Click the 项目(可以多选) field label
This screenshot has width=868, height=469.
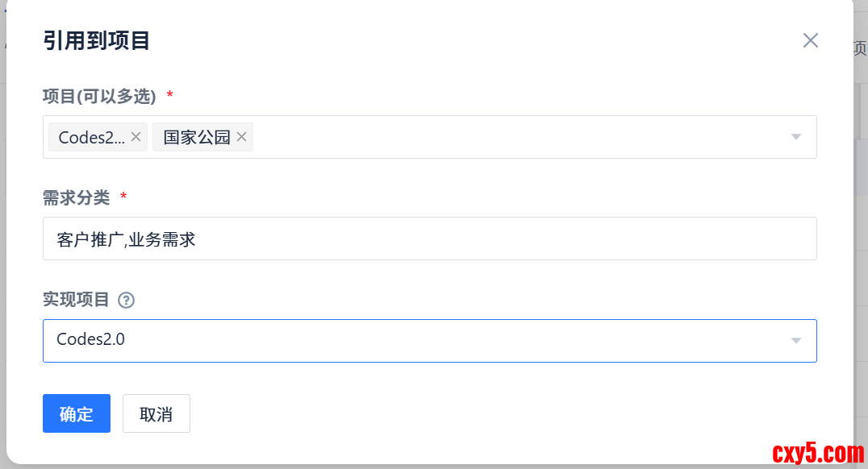click(99, 97)
